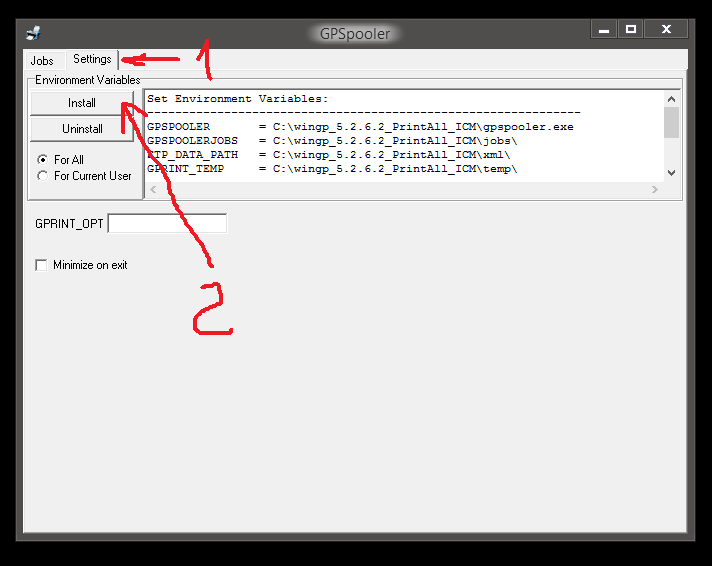Maximize the GPSpooler window
Screen dimensions: 712x566
(x=630, y=29)
